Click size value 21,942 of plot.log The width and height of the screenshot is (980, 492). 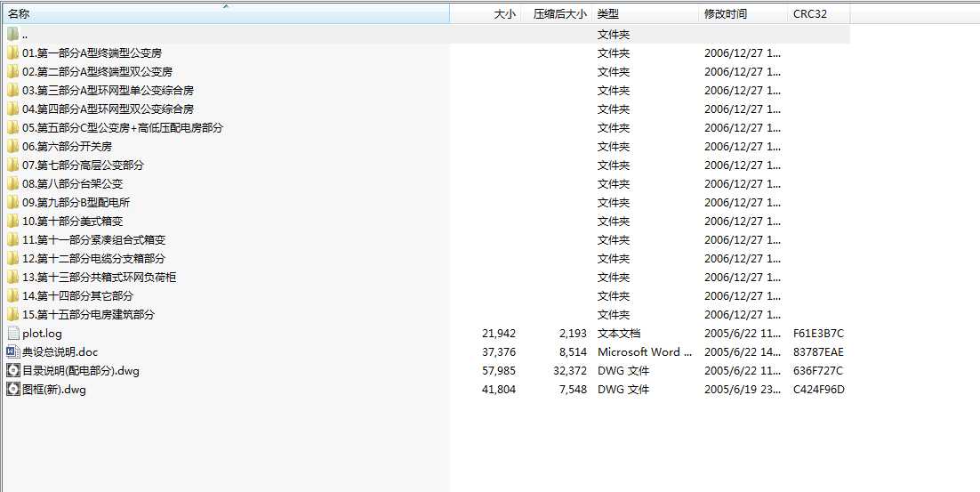pos(499,334)
